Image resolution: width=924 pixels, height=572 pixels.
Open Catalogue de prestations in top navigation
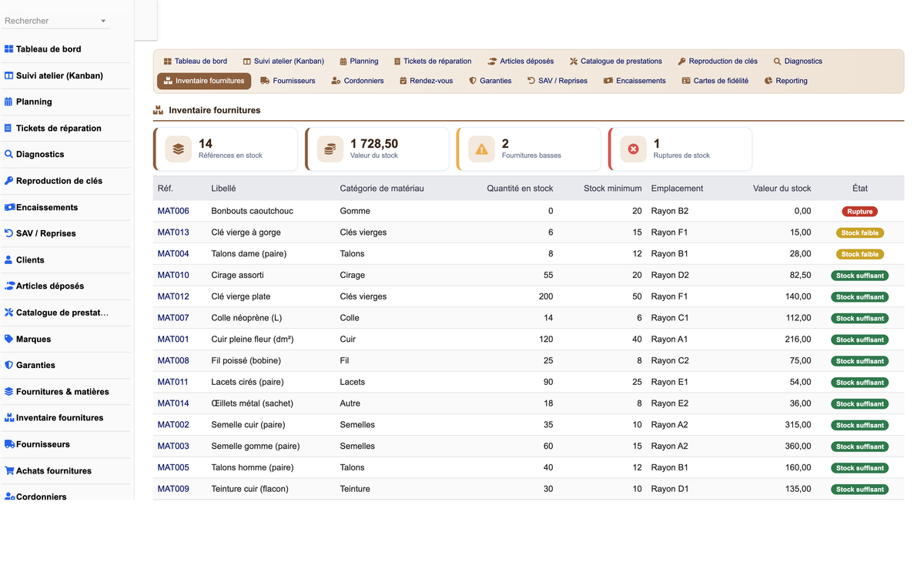(x=616, y=61)
